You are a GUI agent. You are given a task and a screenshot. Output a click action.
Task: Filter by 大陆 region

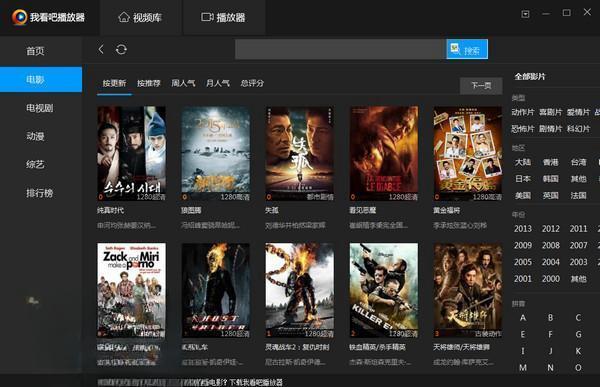click(523, 162)
